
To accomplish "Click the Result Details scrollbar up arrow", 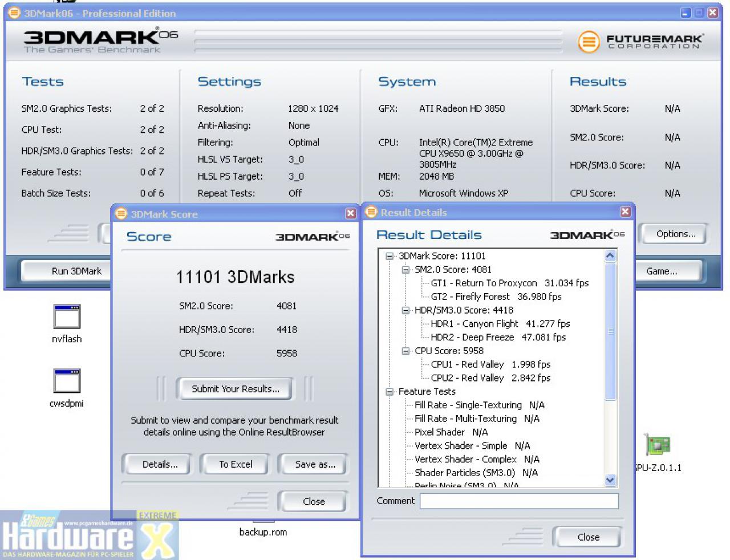I will tap(610, 255).
